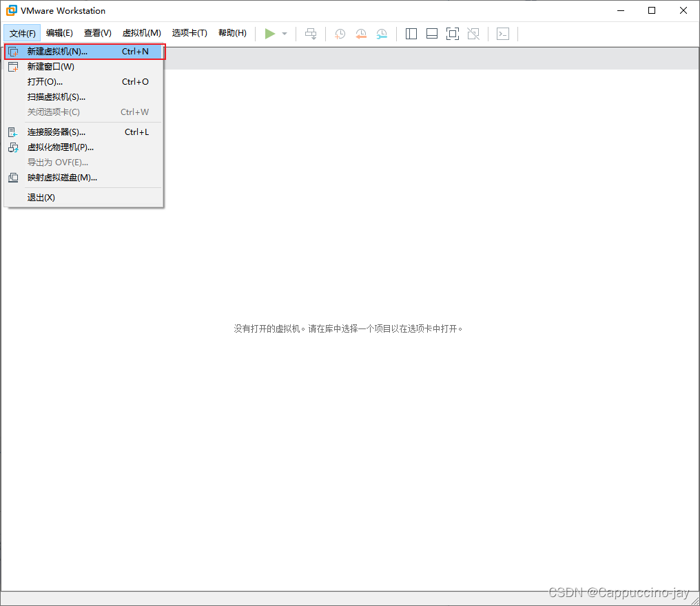
Task: Enter full screen mode
Action: 452,33
